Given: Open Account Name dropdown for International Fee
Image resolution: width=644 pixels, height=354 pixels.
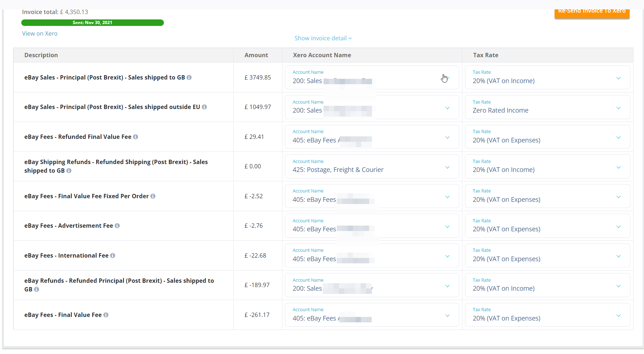Looking at the screenshot, I should [x=372, y=255].
